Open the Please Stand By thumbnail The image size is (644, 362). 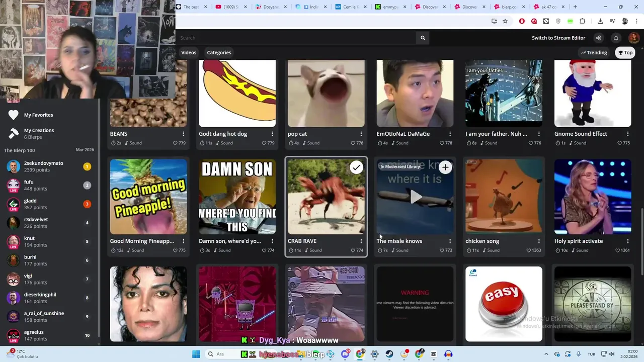[x=593, y=304]
